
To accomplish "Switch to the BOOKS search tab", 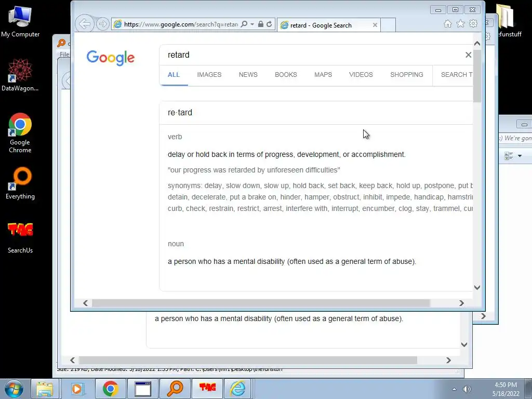I will 286,75.
